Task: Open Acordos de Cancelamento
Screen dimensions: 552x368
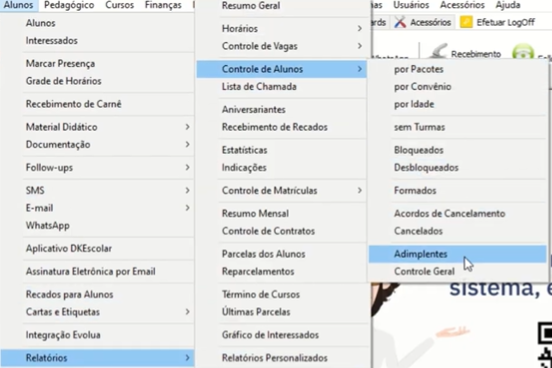Action: click(x=450, y=213)
